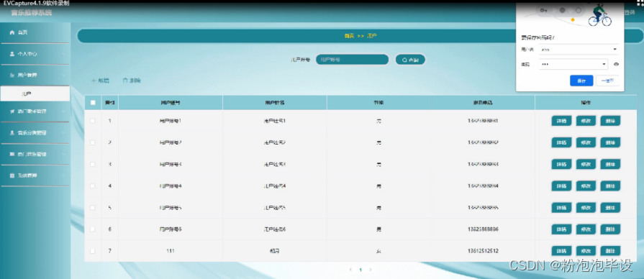
Task: Go to next page with right arrow
Action: coord(371,270)
